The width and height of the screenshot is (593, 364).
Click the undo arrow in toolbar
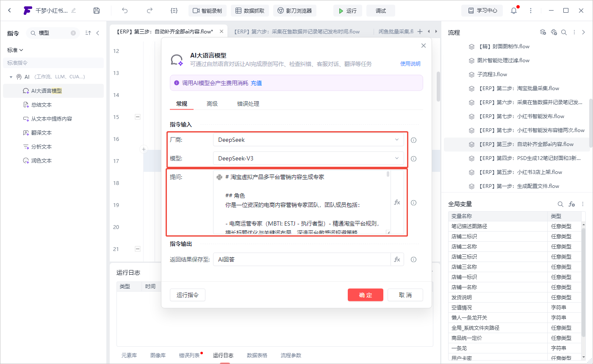125,11
